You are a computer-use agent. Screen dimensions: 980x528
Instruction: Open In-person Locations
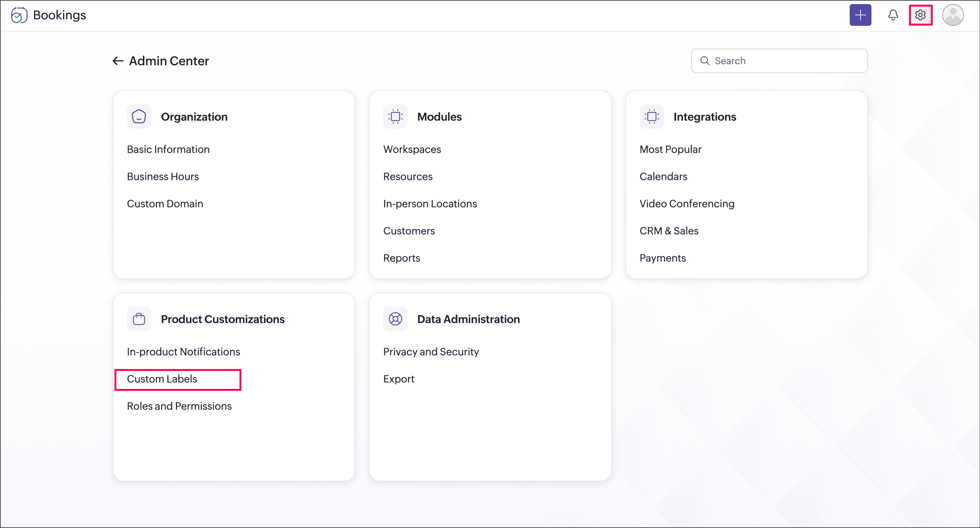(430, 204)
